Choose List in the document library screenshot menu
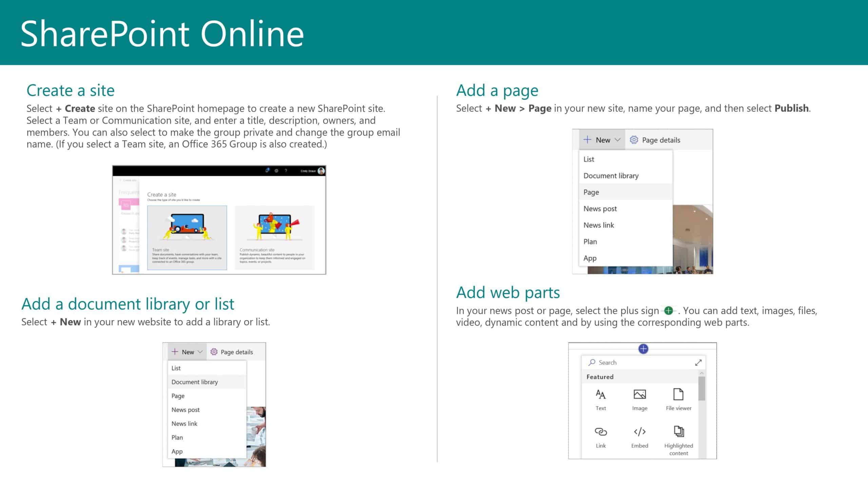This screenshot has width=868, height=488. [207, 368]
